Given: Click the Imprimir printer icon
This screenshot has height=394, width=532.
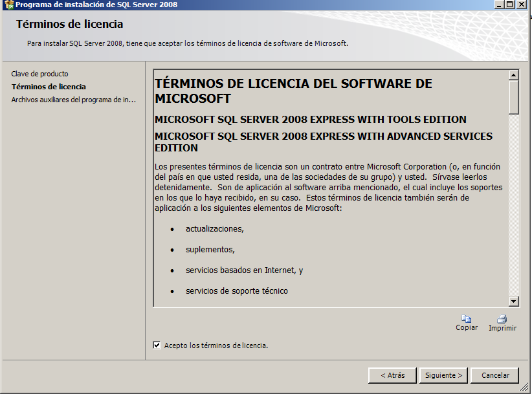Looking at the screenshot, I should coord(502,318).
